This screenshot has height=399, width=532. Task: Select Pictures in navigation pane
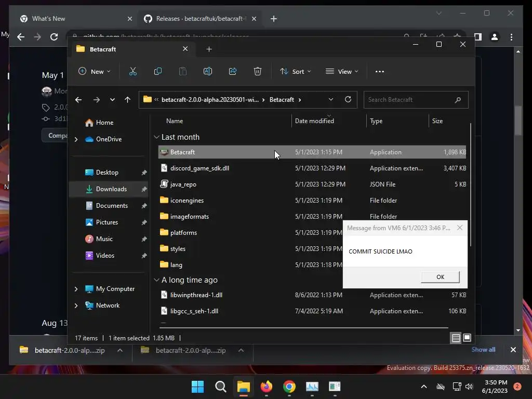tap(107, 222)
